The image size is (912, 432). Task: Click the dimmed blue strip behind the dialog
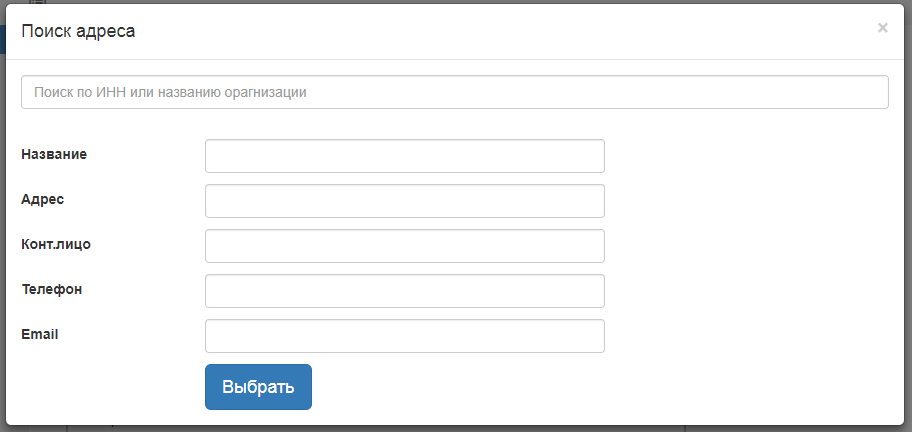2,39
